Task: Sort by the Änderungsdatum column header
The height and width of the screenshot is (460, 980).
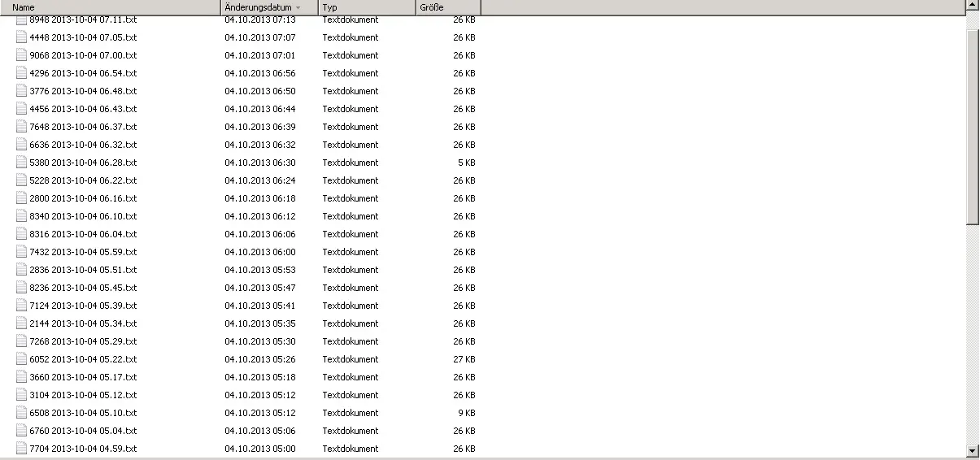Action: [x=269, y=7]
